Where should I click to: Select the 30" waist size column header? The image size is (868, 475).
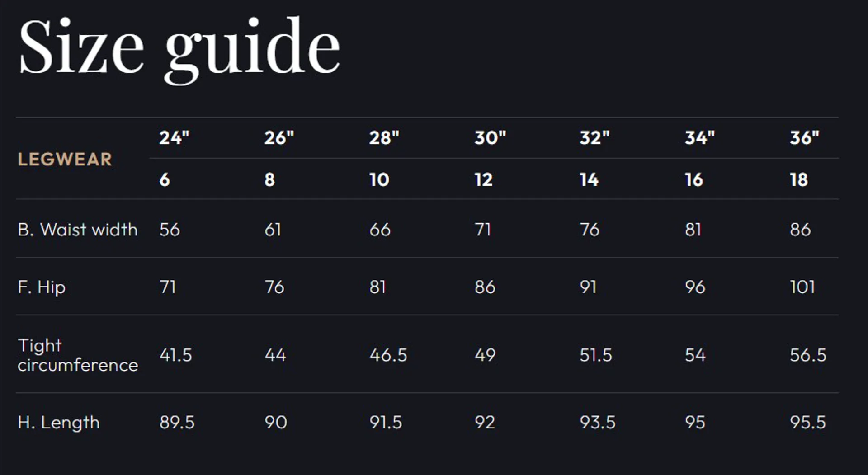click(x=490, y=137)
